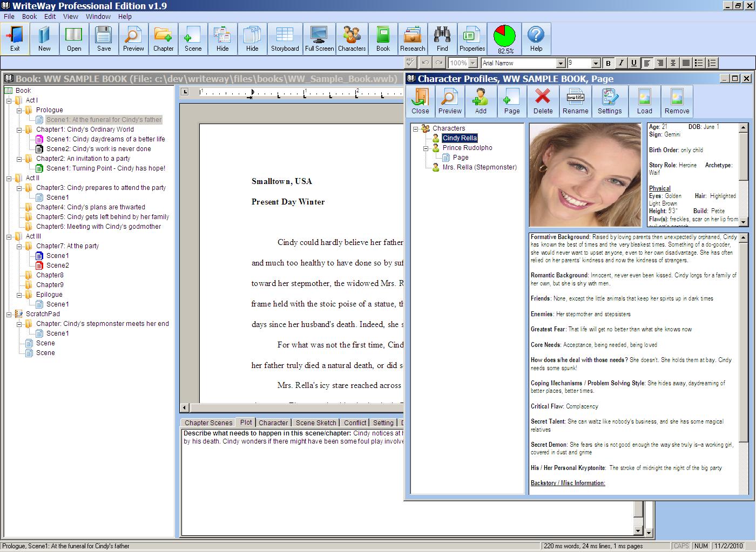Collapse the Act I node in the book tree

coord(9,100)
